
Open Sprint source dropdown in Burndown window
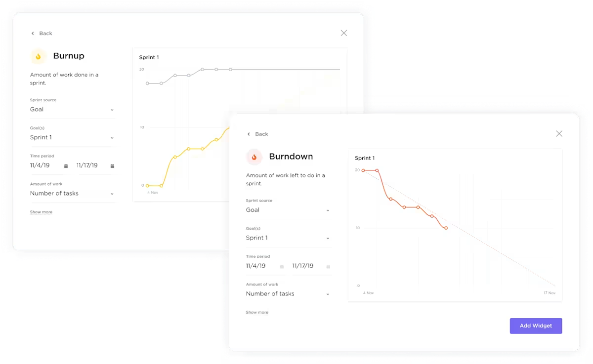pyautogui.click(x=288, y=210)
